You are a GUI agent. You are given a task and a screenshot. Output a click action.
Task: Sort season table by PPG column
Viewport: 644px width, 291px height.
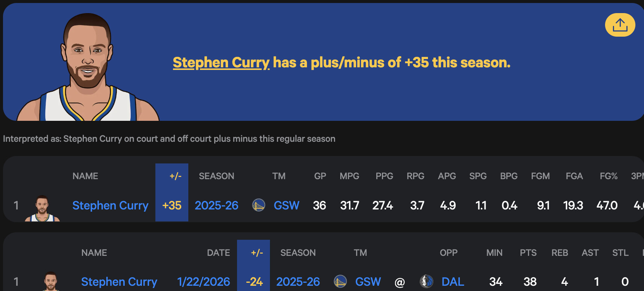384,176
